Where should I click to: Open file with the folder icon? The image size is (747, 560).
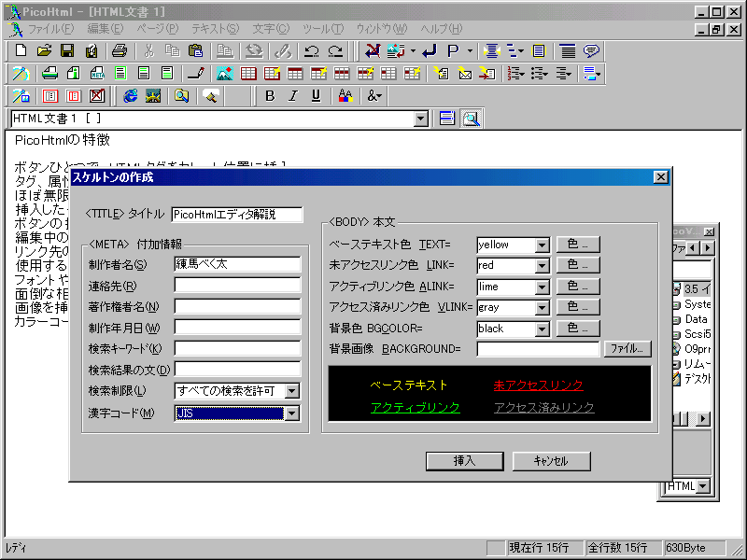[x=44, y=50]
